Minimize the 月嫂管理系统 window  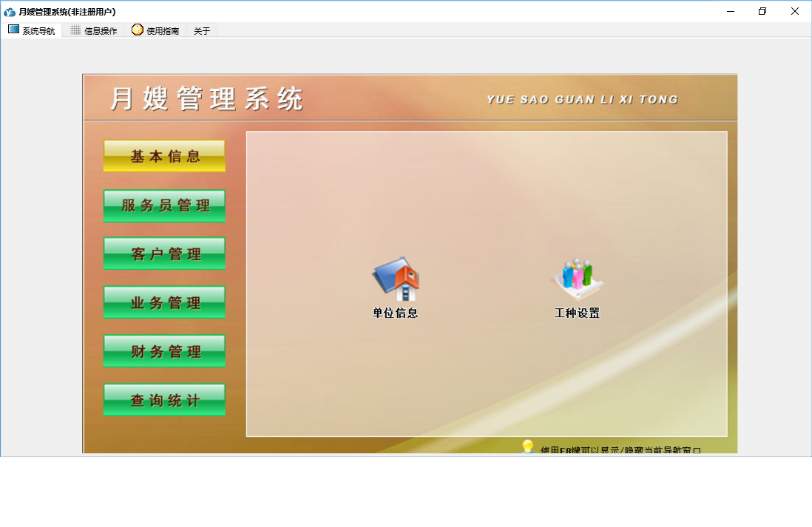click(x=731, y=11)
